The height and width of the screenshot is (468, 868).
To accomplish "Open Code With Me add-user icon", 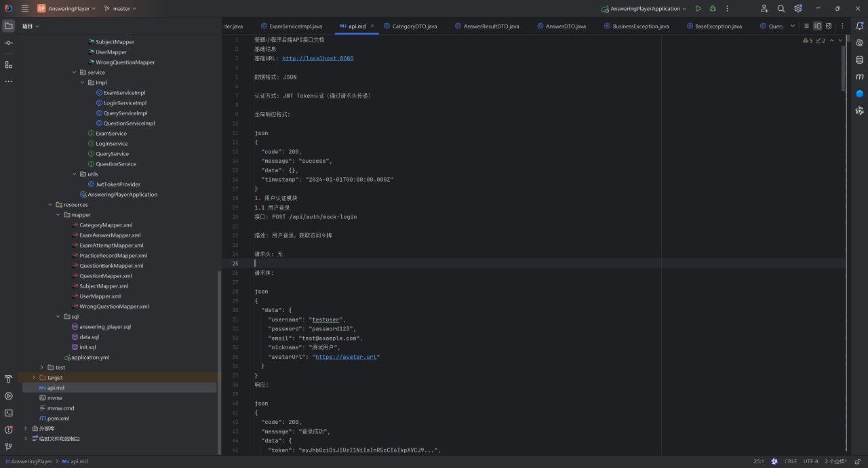I will coord(765,9).
